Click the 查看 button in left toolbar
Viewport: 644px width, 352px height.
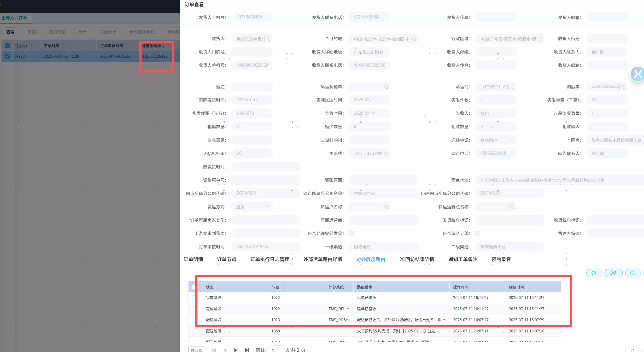point(11,32)
